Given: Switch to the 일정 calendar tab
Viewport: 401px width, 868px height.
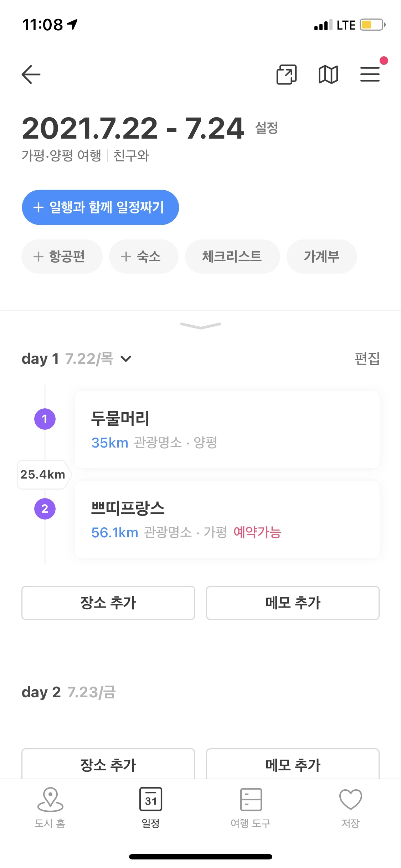Looking at the screenshot, I should coord(150,808).
